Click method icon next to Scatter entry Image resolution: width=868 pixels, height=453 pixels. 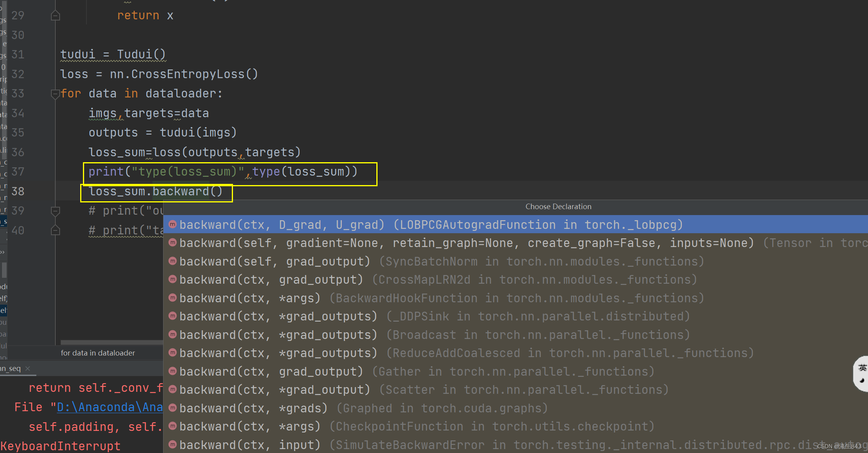click(x=172, y=389)
